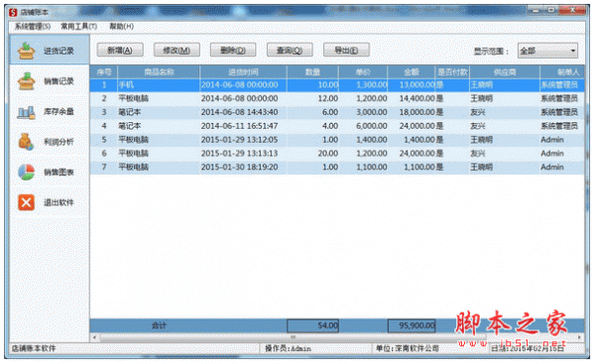This screenshot has height=364, width=595.
Task: Expand the 显示范围 dropdown showing 全部
Action: point(547,51)
